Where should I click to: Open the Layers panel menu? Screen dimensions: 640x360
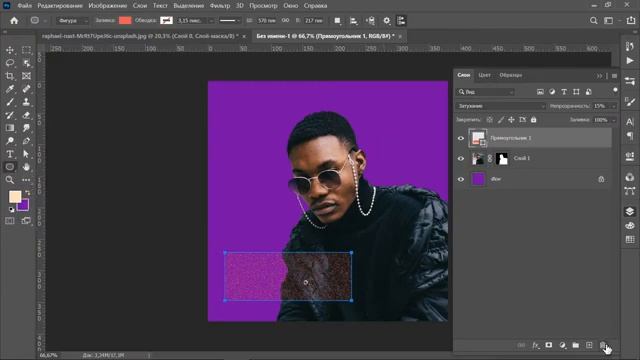614,76
